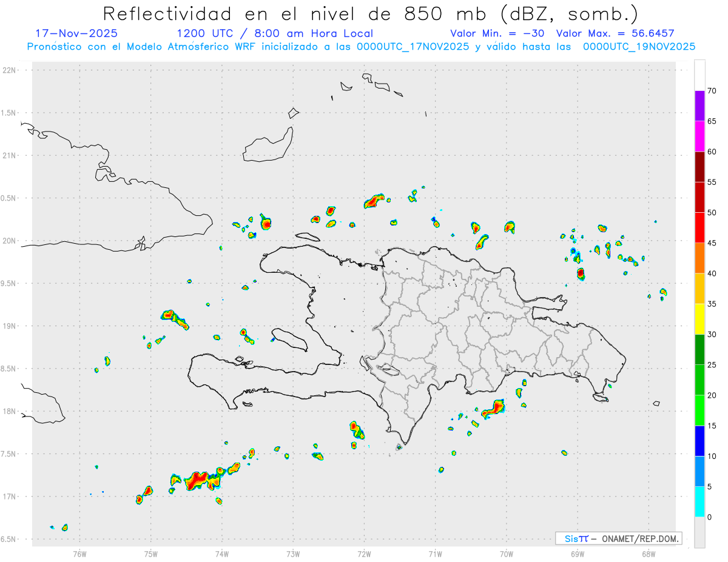The height and width of the screenshot is (562, 728).
Task: Pick the bright green 15–20 dBZ colorbar segment
Action: click(699, 410)
